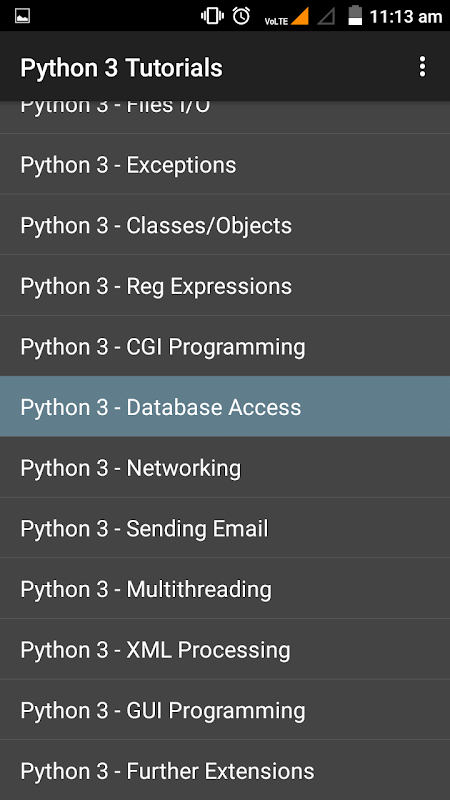
Task: Open Python 3 - Sending Email lesson
Action: coord(225,528)
